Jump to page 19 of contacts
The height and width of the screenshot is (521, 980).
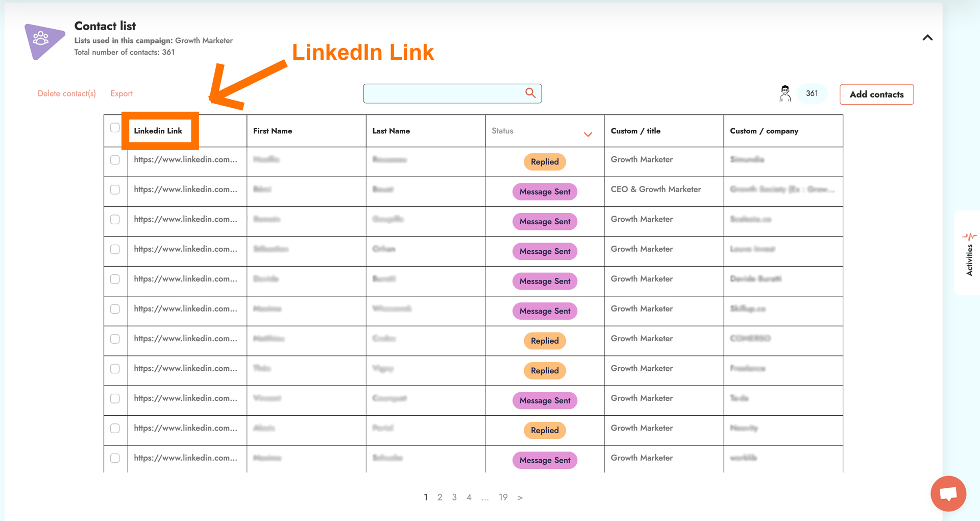503,498
